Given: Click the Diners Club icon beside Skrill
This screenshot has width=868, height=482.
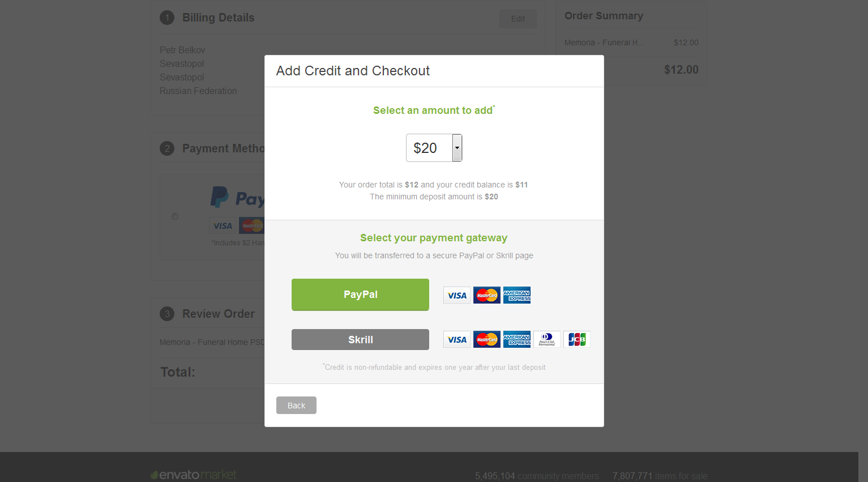Looking at the screenshot, I should [x=547, y=339].
